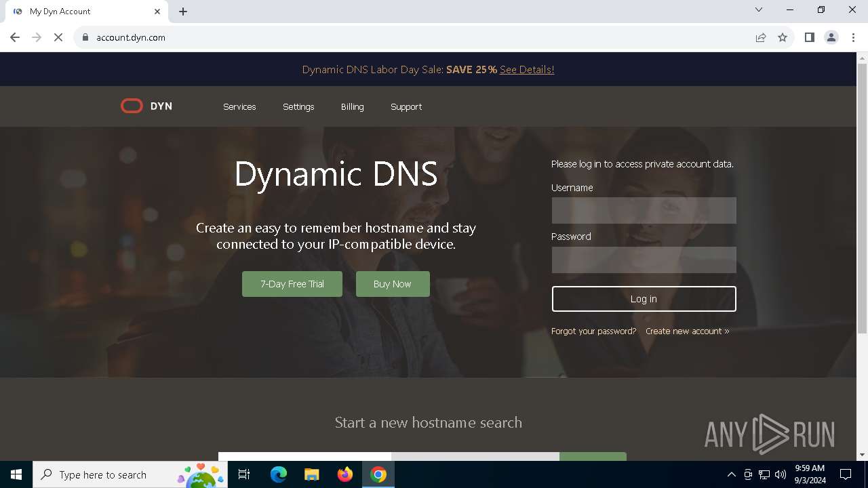Click the Buy Now button
The image size is (868, 488).
coord(393,284)
